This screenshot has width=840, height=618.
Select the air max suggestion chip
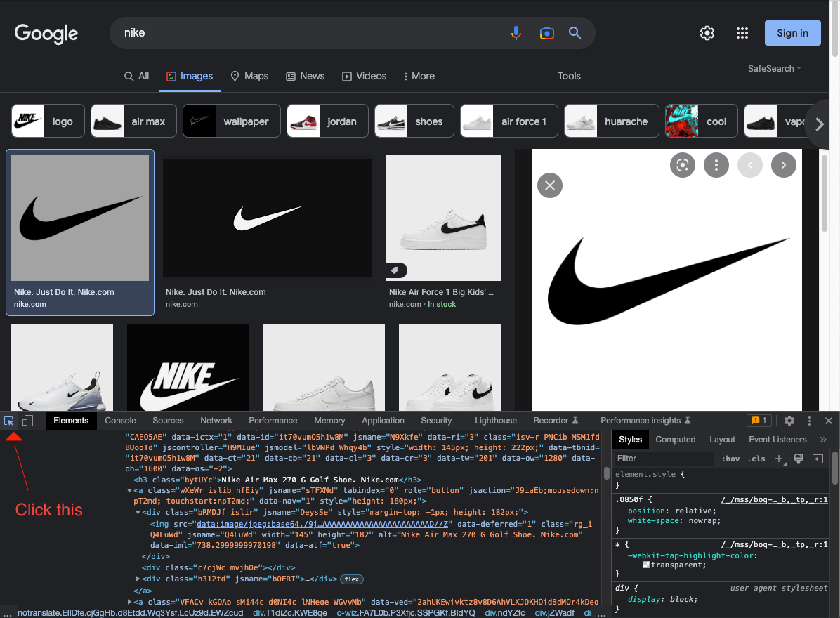[x=134, y=121]
